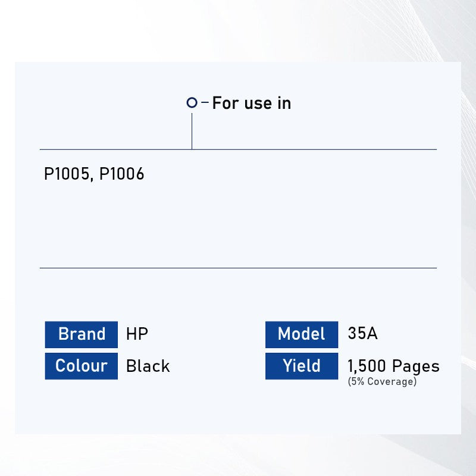The image size is (476, 476).
Task: Click the vertical connector line below the circle
Action: pos(192,130)
